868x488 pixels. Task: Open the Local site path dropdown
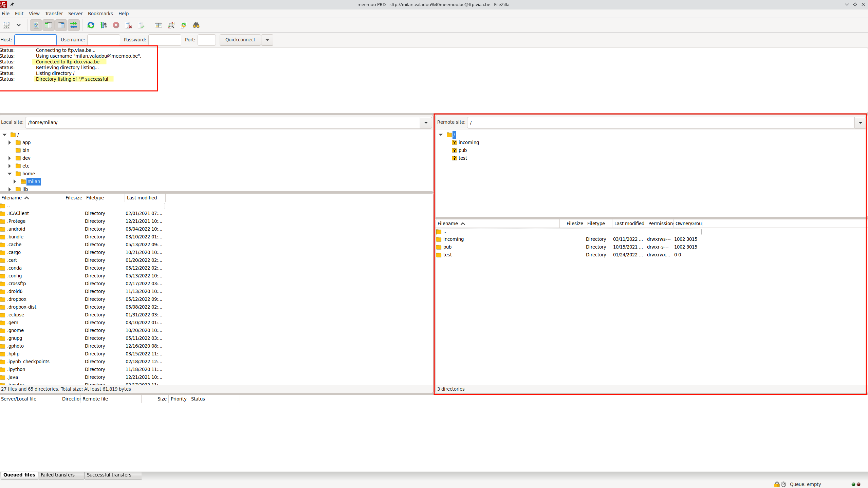(x=426, y=122)
